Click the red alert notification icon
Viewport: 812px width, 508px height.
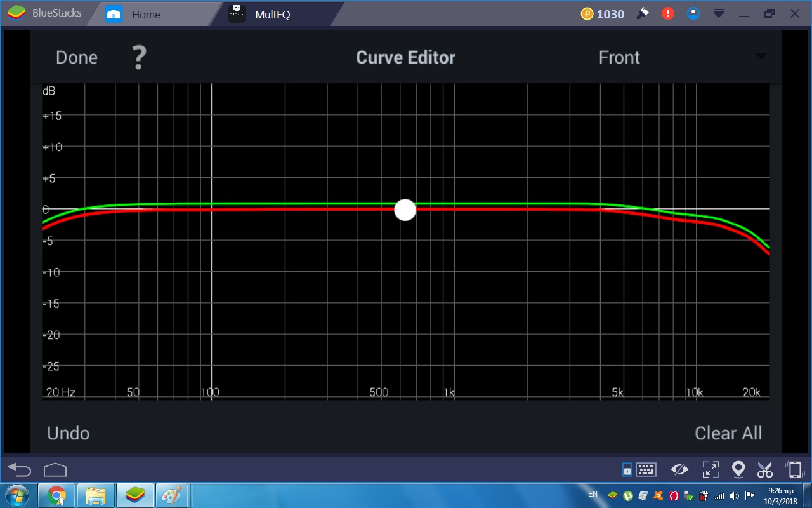[668, 13]
